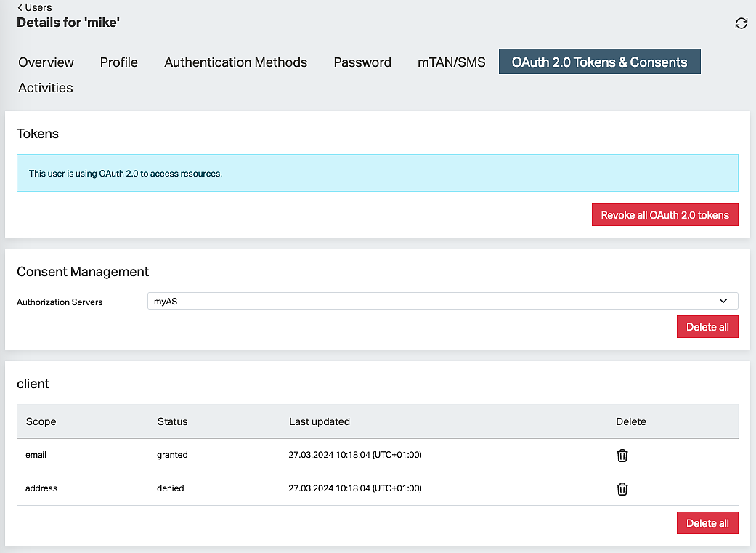Go to the Password tab

(362, 62)
